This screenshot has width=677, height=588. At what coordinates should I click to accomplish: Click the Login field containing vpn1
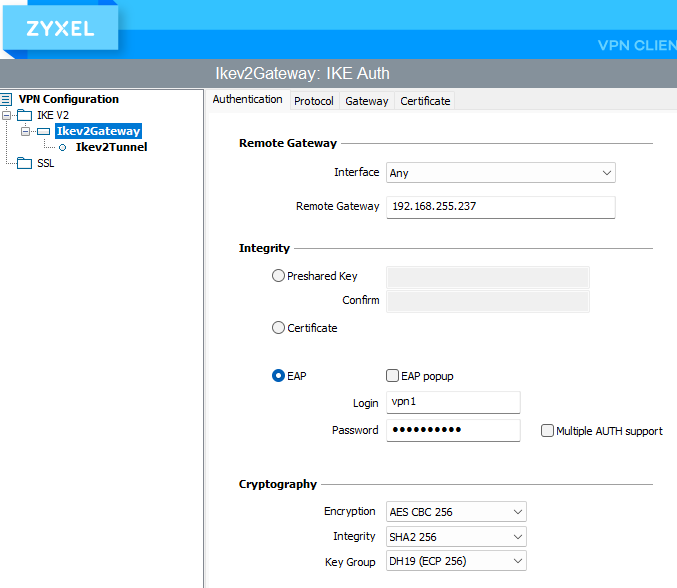453,402
